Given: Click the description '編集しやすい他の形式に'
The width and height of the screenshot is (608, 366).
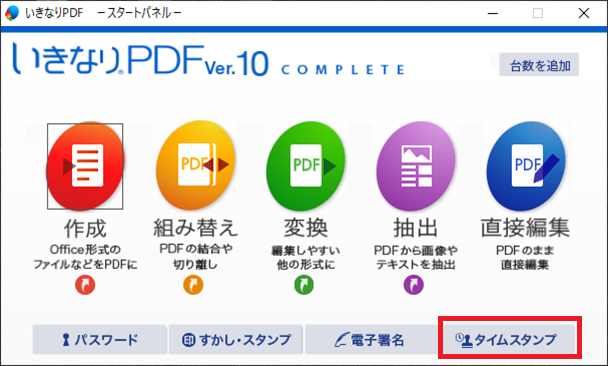Looking at the screenshot, I should pyautogui.click(x=306, y=257).
